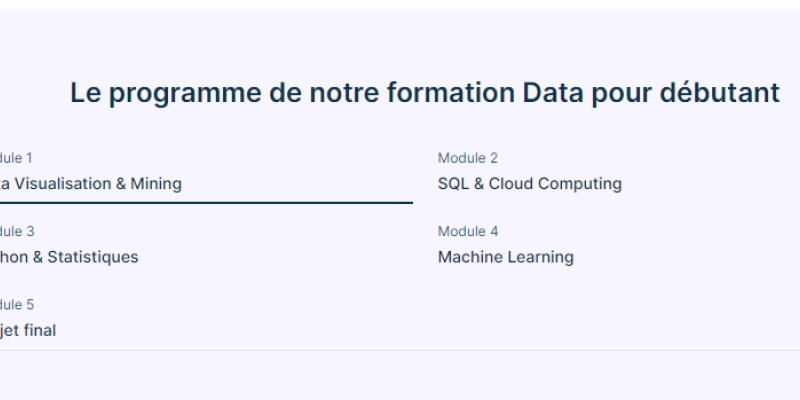Click the programme section heading
800x400 pixels.
(424, 93)
